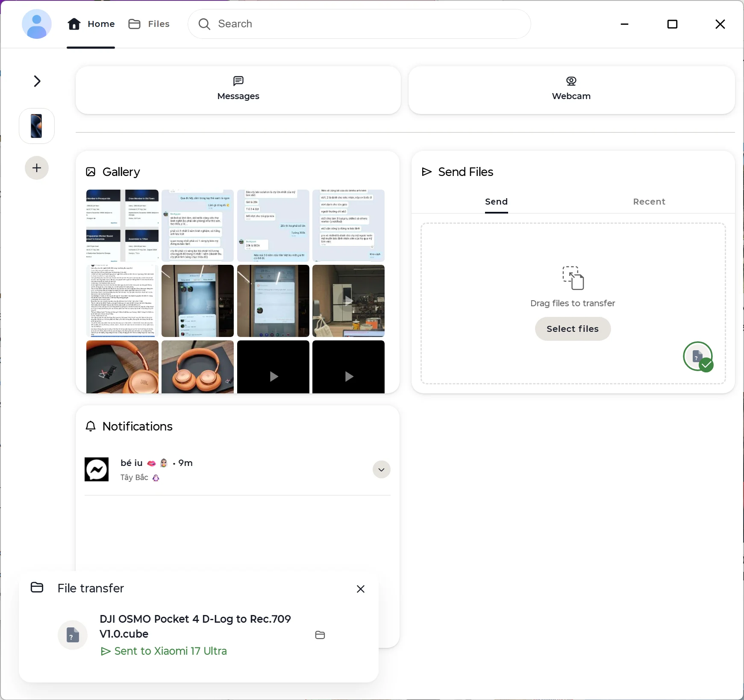Open orange JBL headphones with box thumbnail
The height and width of the screenshot is (700, 744).
click(122, 367)
